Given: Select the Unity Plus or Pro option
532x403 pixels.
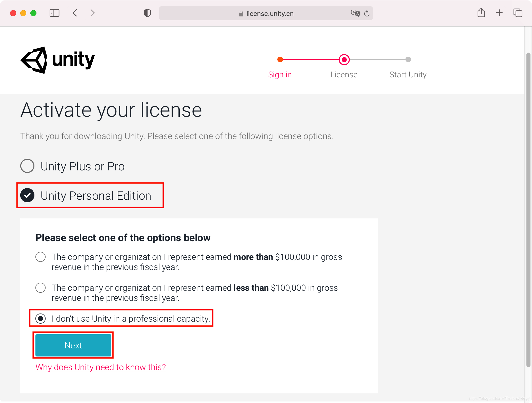Looking at the screenshot, I should (x=27, y=166).
